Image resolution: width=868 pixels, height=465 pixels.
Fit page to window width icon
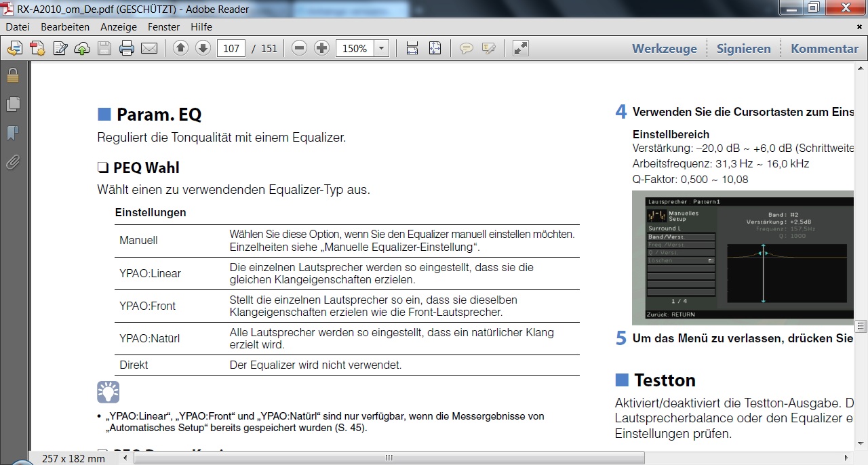(412, 48)
